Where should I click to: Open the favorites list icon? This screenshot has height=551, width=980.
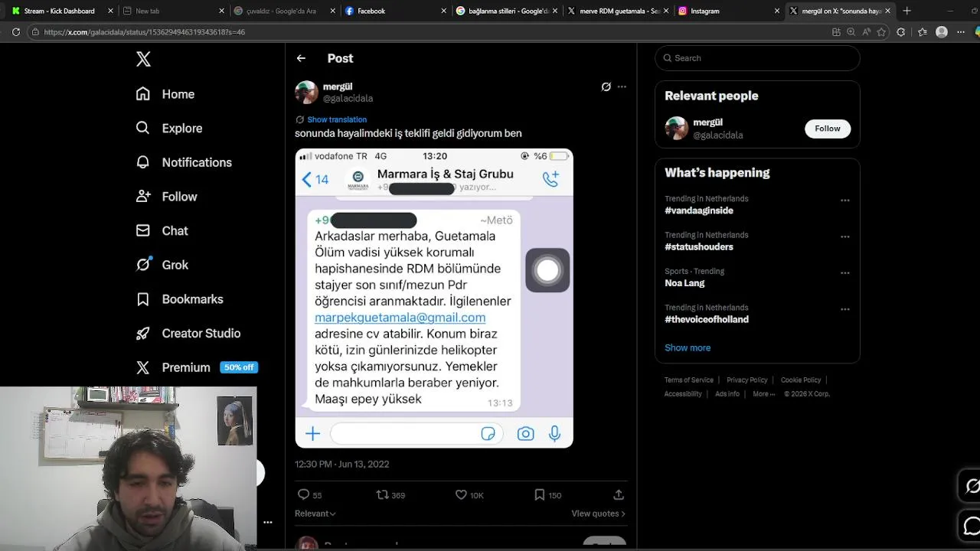coord(922,32)
